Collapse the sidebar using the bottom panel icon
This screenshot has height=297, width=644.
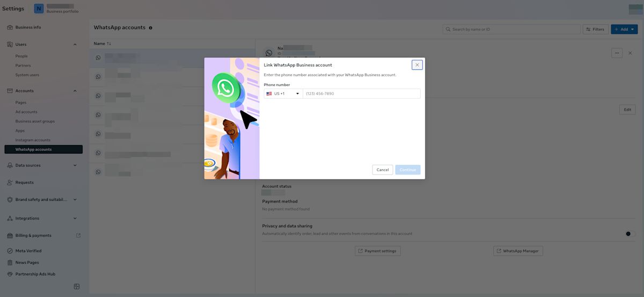click(x=77, y=287)
